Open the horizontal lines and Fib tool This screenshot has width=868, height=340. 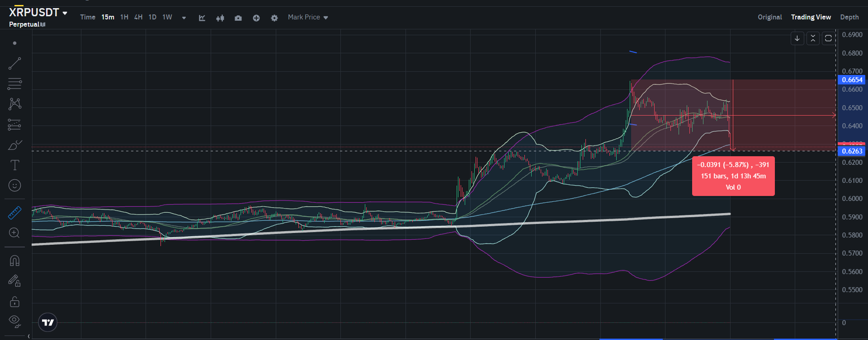(x=14, y=84)
